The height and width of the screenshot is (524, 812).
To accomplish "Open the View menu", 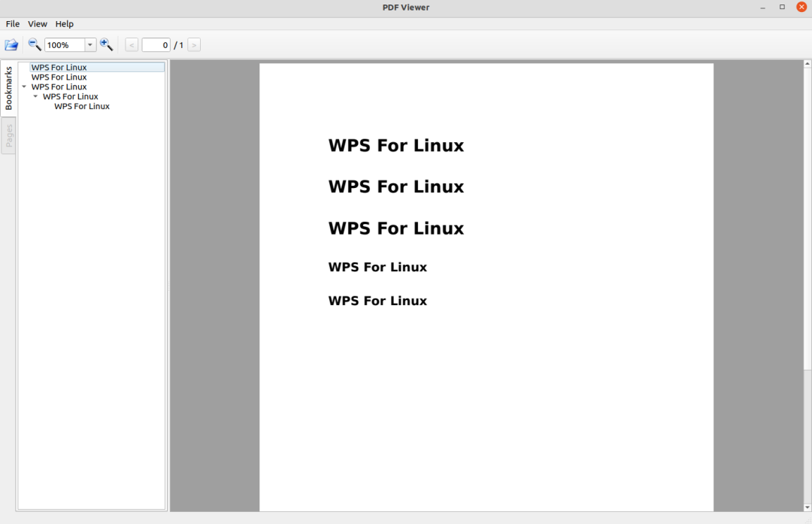I will (x=38, y=24).
